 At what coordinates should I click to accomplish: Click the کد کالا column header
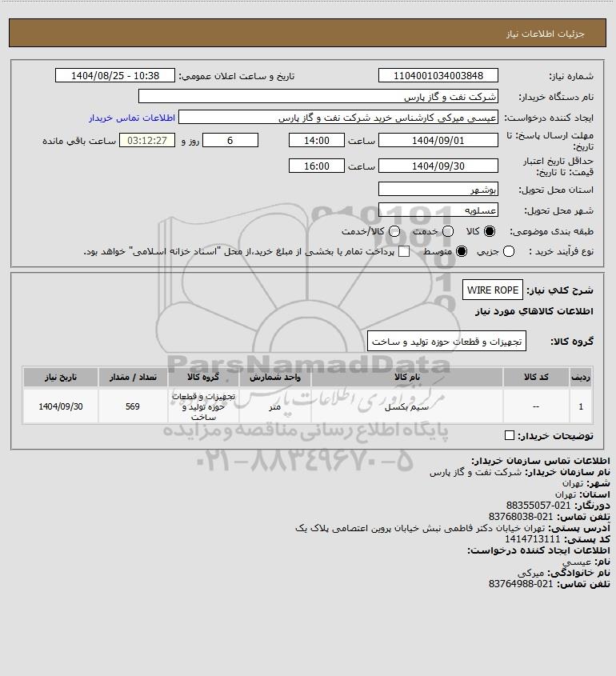coord(536,378)
